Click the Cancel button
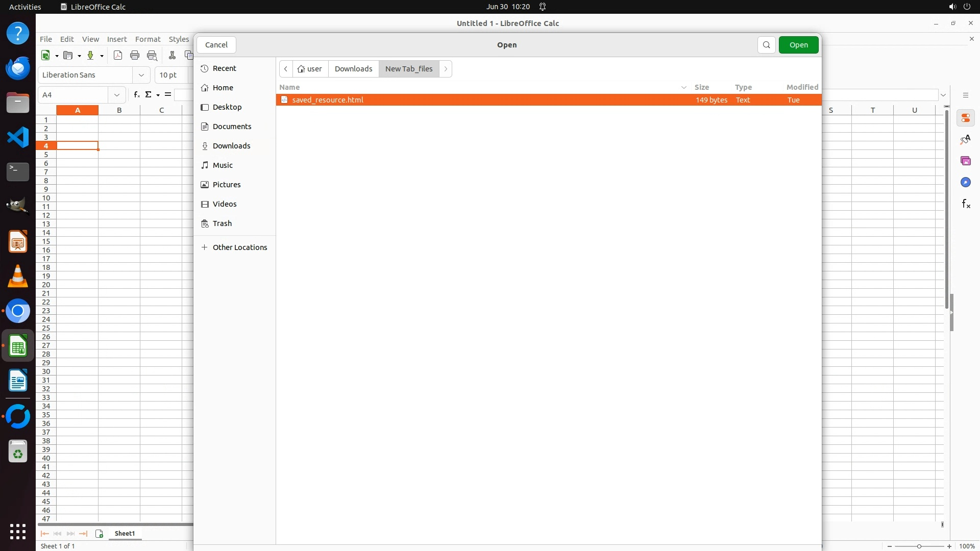Image resolution: width=980 pixels, height=551 pixels. tap(216, 45)
